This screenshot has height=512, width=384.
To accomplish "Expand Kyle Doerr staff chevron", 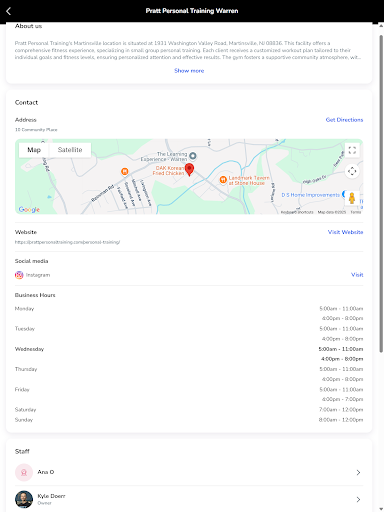I will [358, 499].
